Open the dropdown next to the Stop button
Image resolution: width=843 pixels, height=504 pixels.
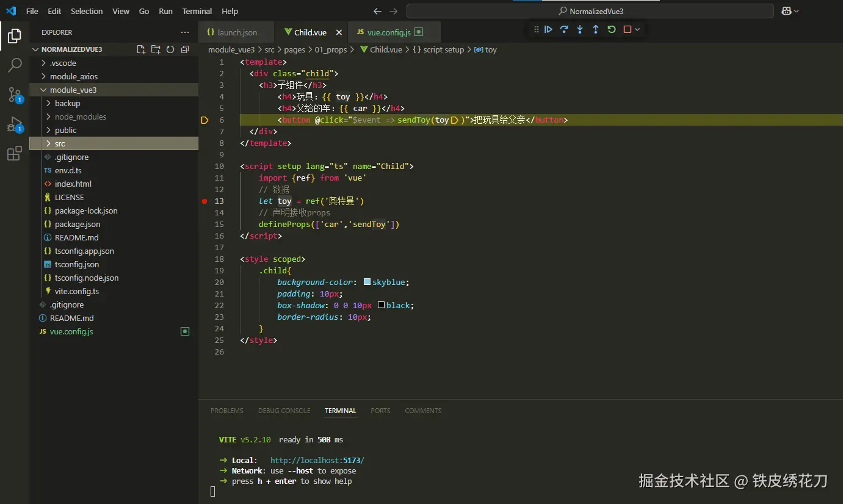pos(637,29)
